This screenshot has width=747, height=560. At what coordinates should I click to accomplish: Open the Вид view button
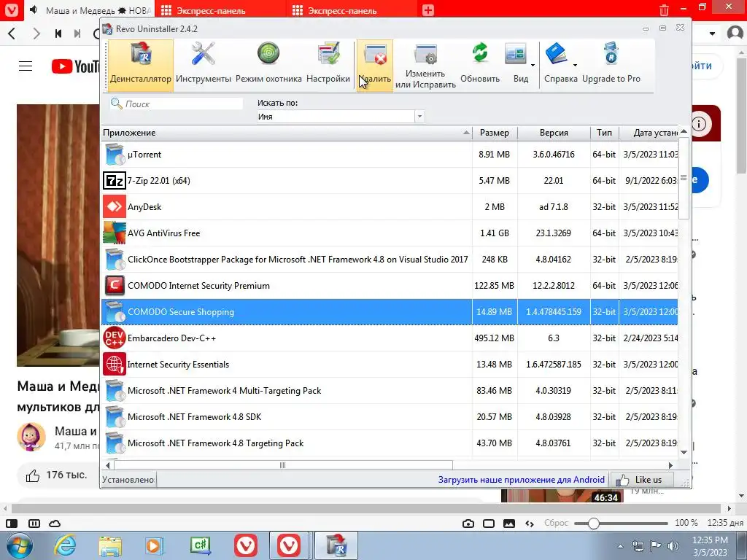tap(518, 64)
